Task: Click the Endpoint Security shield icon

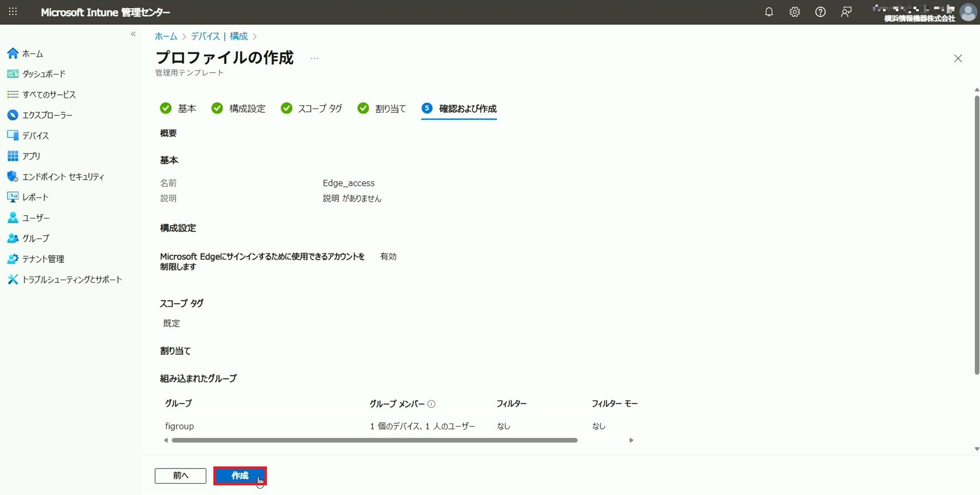Action: tap(13, 177)
